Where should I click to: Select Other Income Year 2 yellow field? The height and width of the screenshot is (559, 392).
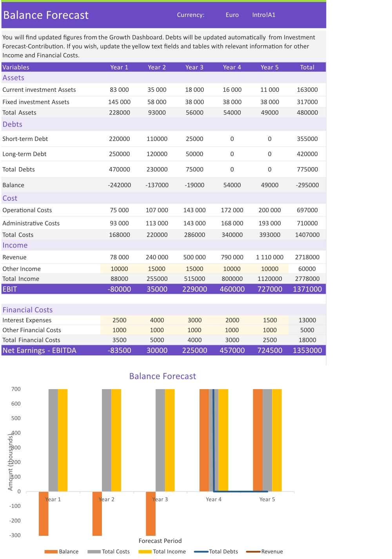(x=157, y=269)
